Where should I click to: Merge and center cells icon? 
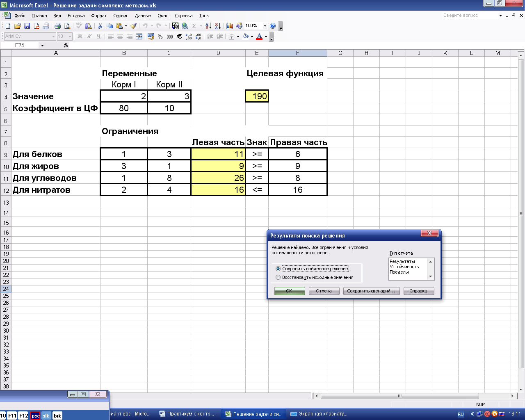pyautogui.click(x=139, y=37)
